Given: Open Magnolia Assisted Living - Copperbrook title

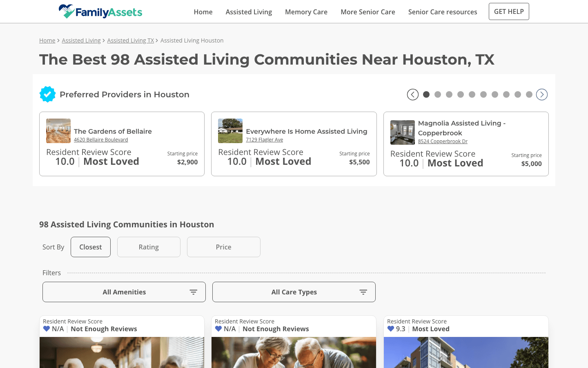Looking at the screenshot, I should (x=462, y=128).
